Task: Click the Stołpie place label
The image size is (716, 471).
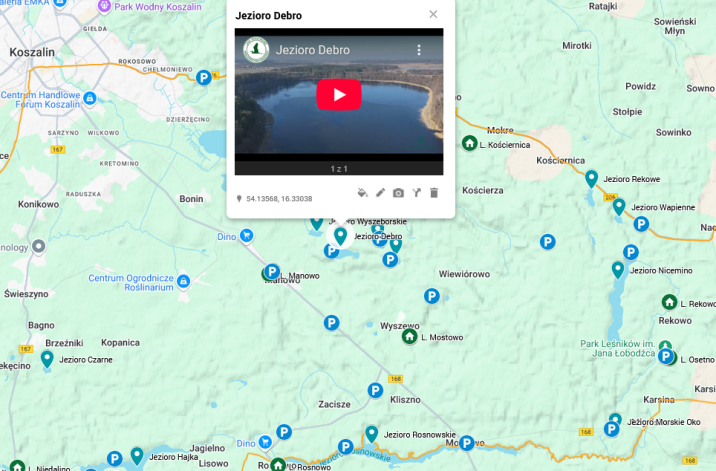Action: (627, 112)
